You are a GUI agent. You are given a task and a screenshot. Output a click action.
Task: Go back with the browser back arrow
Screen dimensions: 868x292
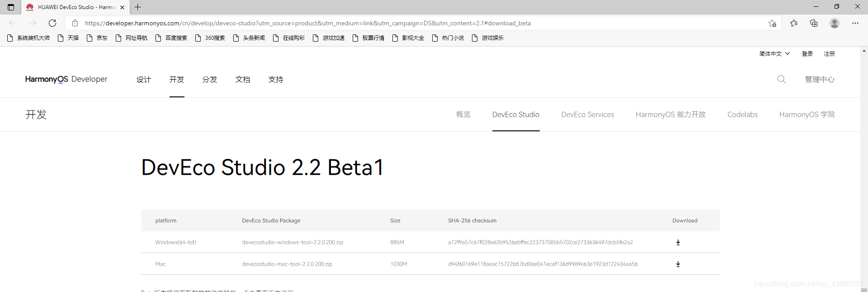13,23
